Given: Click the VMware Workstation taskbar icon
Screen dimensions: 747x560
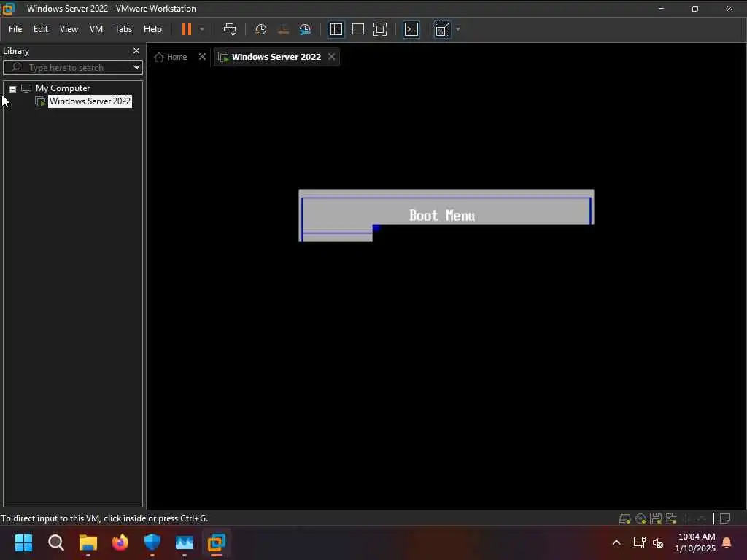Looking at the screenshot, I should (216, 542).
